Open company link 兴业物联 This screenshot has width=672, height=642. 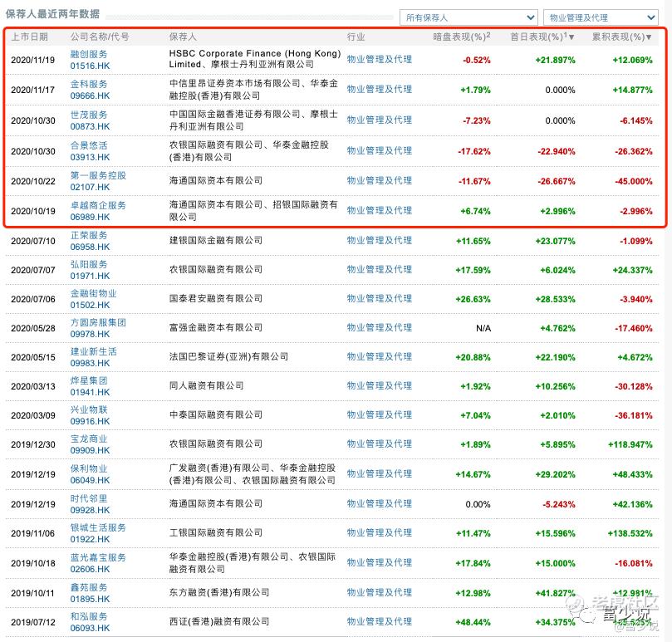coord(89,409)
